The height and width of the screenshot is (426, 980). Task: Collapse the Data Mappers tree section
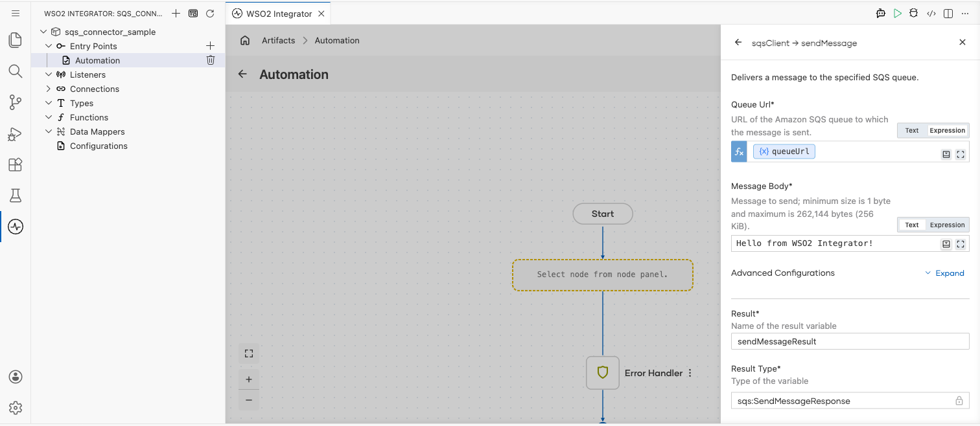pyautogui.click(x=49, y=131)
